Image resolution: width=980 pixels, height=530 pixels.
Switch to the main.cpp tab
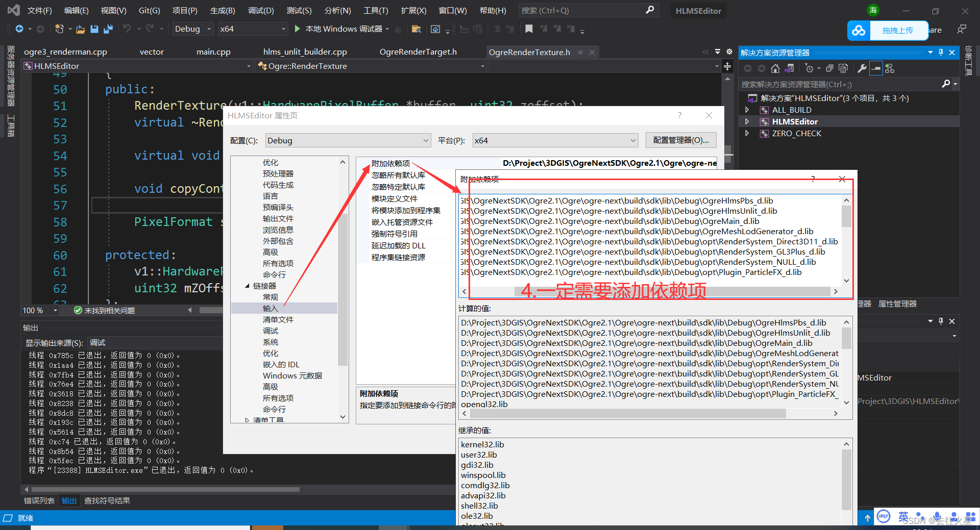(213, 52)
